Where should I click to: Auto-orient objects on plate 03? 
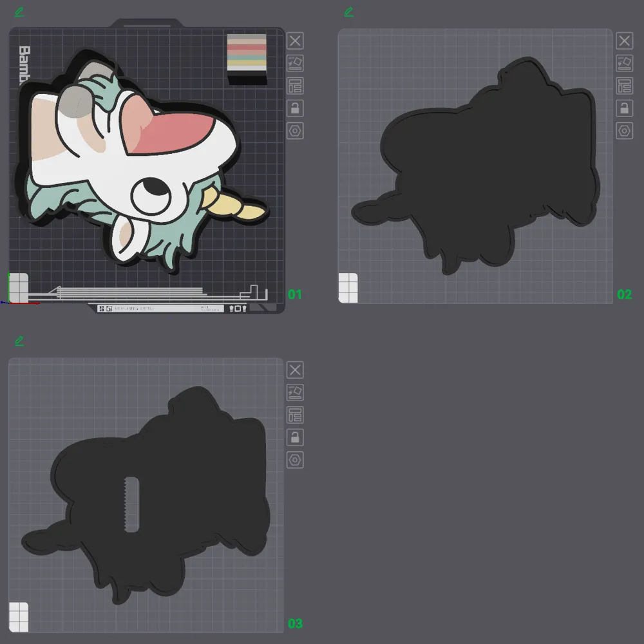pyautogui.click(x=295, y=393)
